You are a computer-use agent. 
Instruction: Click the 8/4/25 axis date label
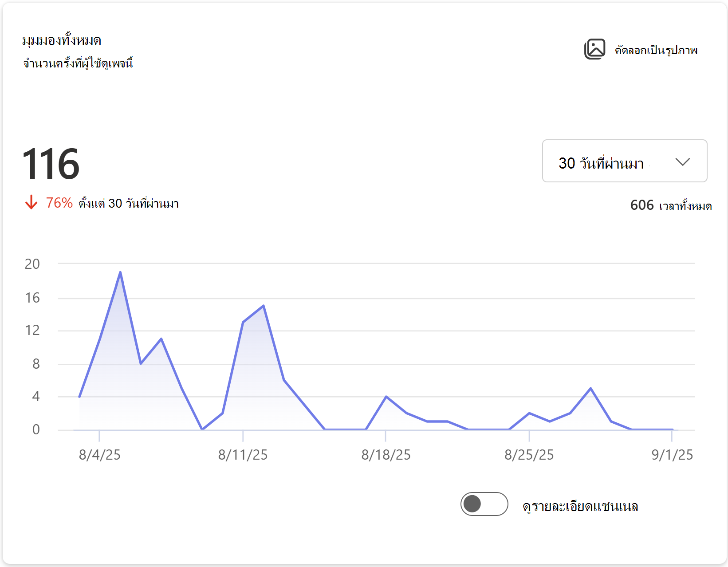100,455
